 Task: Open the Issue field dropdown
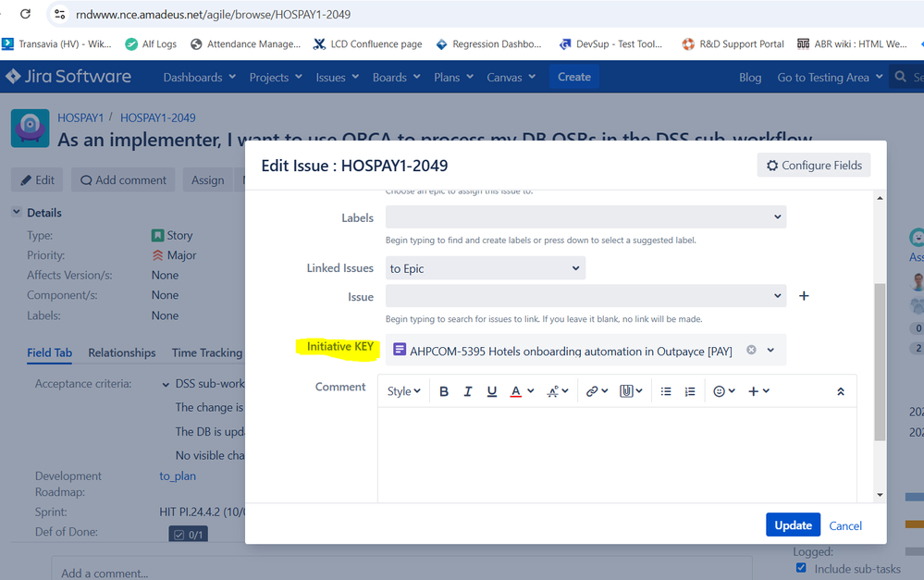pos(585,296)
